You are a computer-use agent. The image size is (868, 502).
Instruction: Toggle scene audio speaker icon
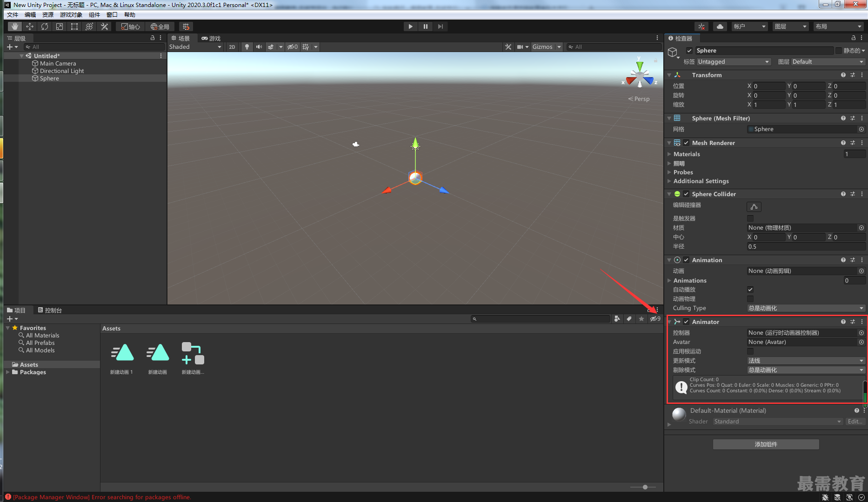(259, 47)
